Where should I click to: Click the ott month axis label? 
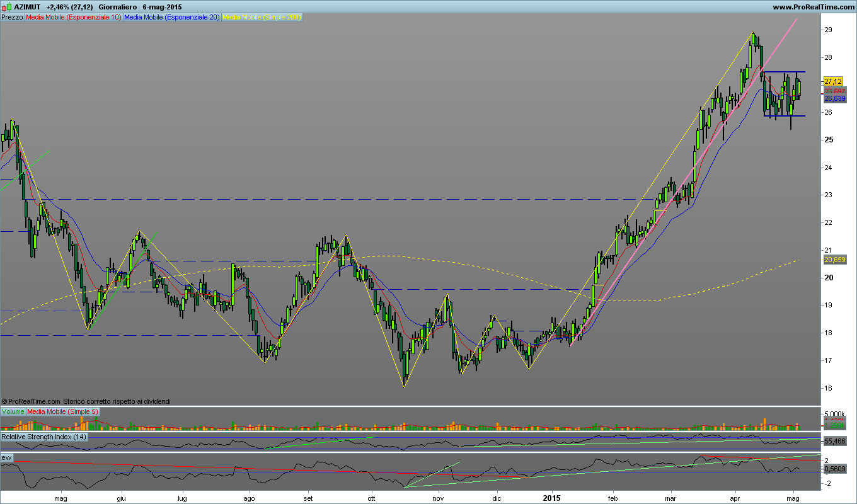pyautogui.click(x=372, y=497)
